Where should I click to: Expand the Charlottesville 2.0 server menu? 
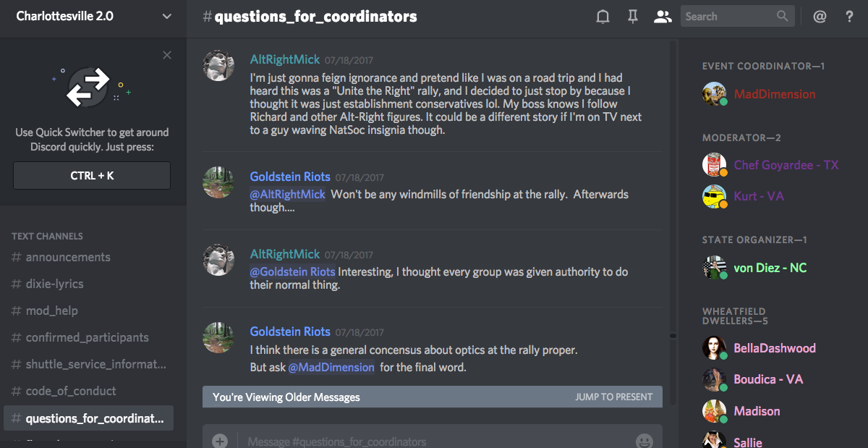click(167, 16)
